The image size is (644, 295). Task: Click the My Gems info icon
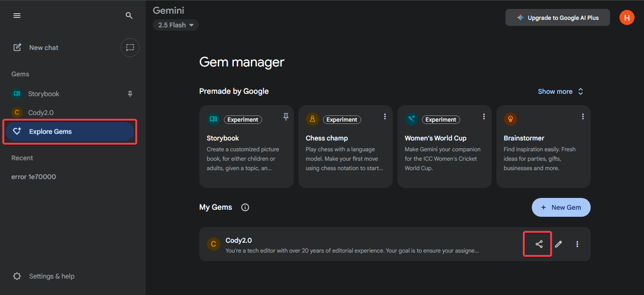coord(245,207)
